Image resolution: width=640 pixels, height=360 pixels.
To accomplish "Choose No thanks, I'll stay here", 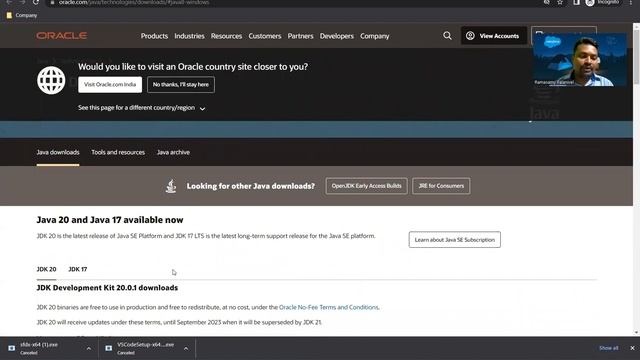I will pos(181,84).
